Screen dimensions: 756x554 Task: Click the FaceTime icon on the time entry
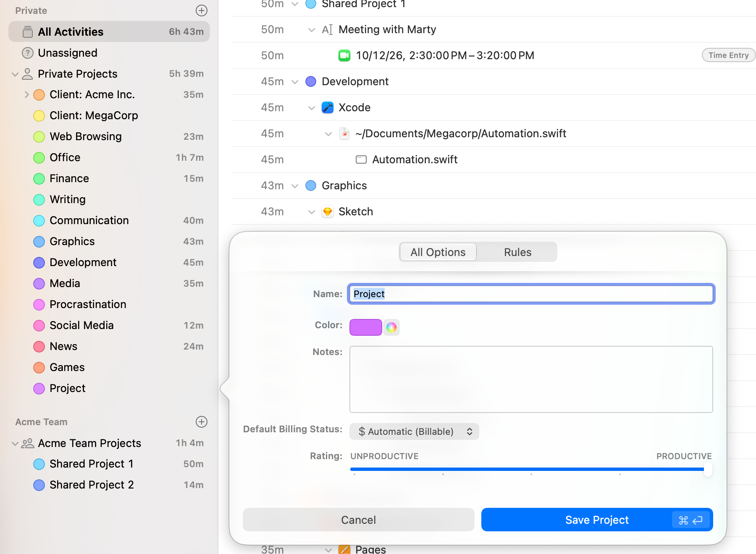click(x=344, y=55)
